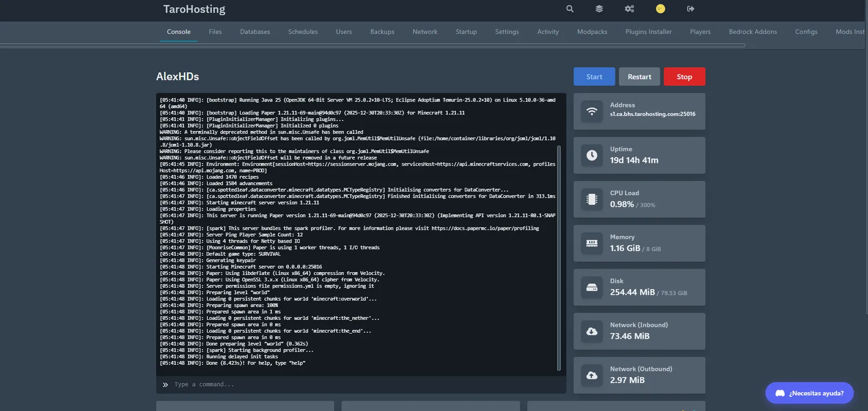
Task: Click the ¿Necesitas ayuda? help button
Action: pyautogui.click(x=809, y=393)
